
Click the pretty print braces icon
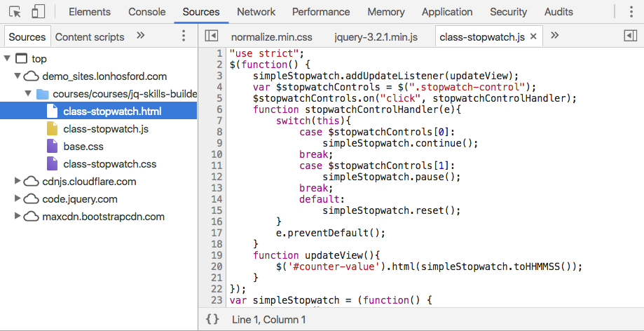click(212, 320)
